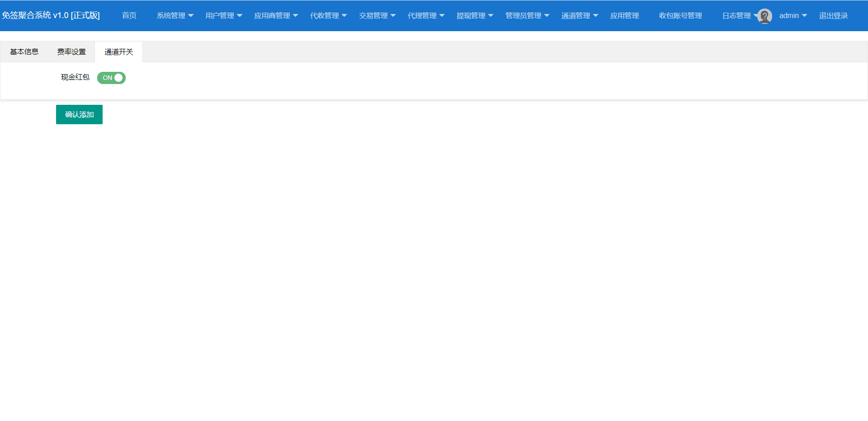Screen dimensions: 868x421
Task: Open 收包账号管理 page
Action: click(680, 15)
